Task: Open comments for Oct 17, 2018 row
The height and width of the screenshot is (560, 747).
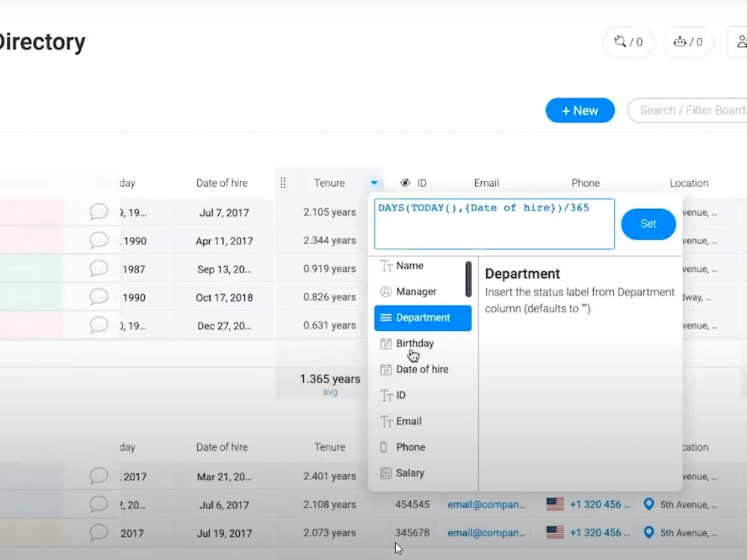Action: [x=99, y=296]
